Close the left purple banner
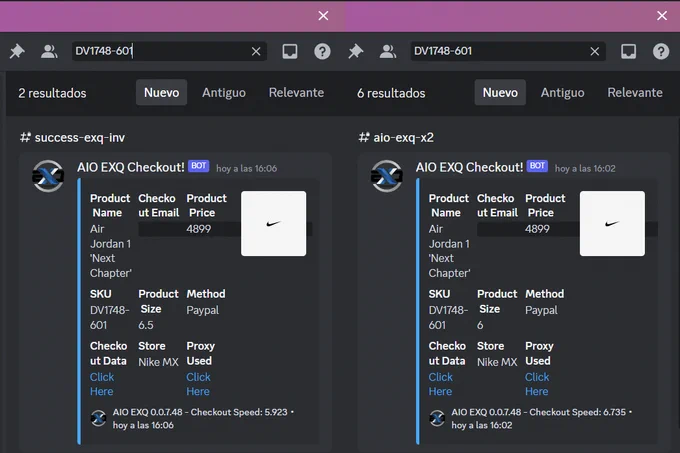The height and width of the screenshot is (453, 680). click(323, 16)
